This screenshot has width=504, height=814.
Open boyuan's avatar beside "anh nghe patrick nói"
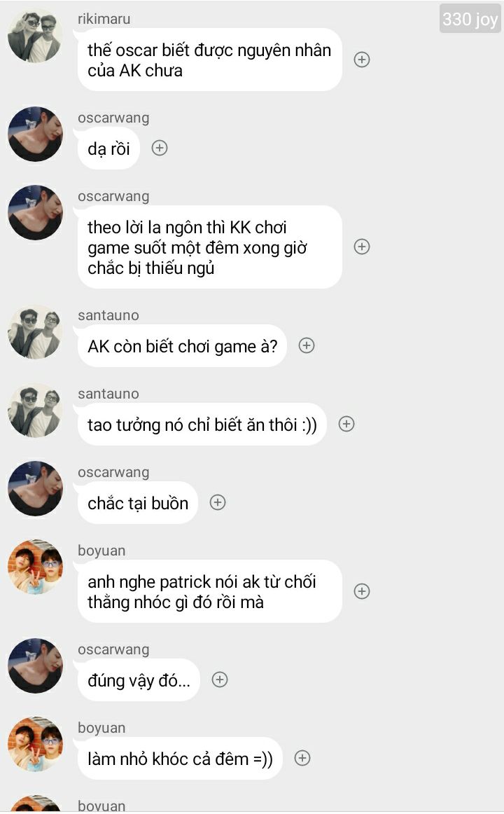pyautogui.click(x=35, y=567)
